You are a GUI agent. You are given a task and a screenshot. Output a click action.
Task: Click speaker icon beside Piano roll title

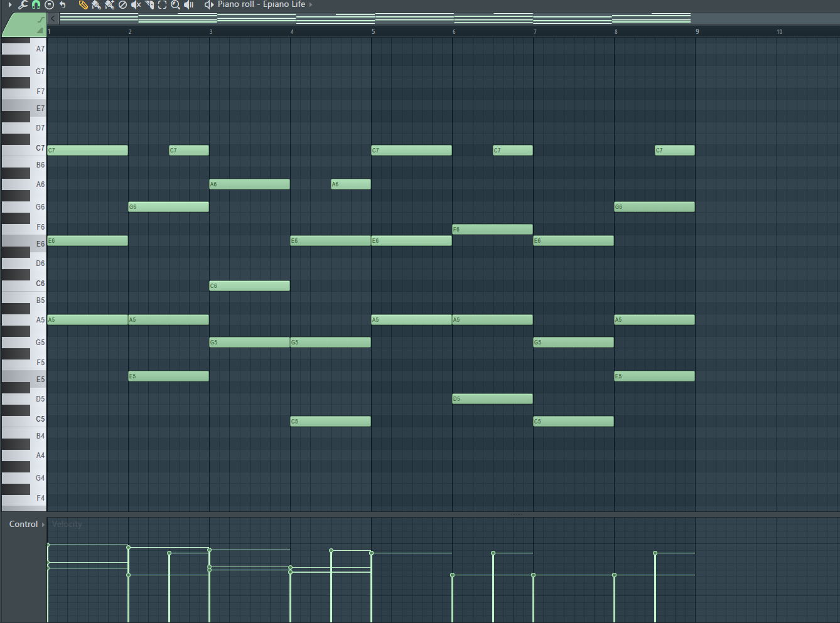(209, 4)
